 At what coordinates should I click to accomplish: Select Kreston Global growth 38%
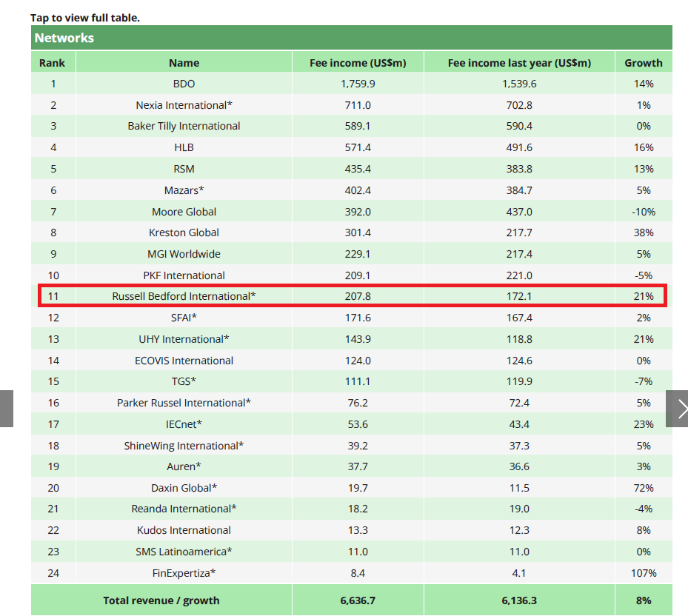click(644, 232)
